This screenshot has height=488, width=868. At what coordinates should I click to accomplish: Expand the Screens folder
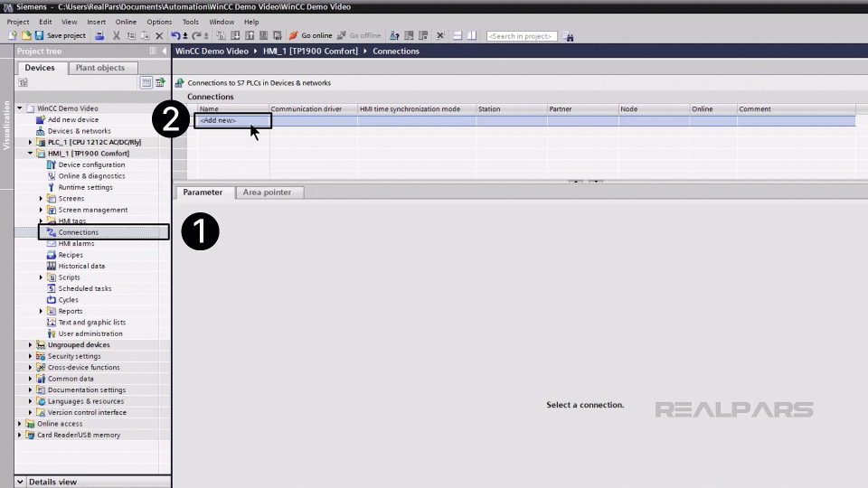click(x=41, y=199)
